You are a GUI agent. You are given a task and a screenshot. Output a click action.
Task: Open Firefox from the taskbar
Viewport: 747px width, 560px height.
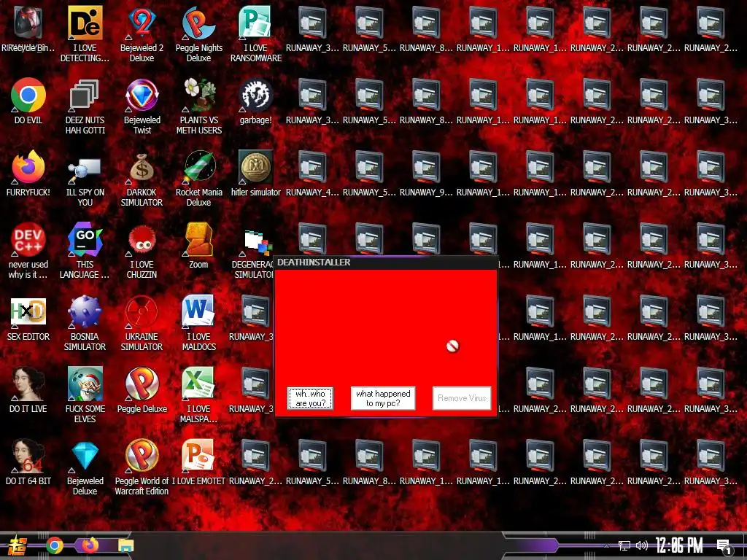click(90, 545)
